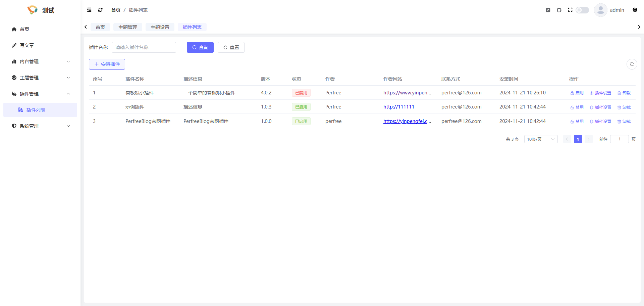Enter fullscreen with the expand icon

(570, 10)
